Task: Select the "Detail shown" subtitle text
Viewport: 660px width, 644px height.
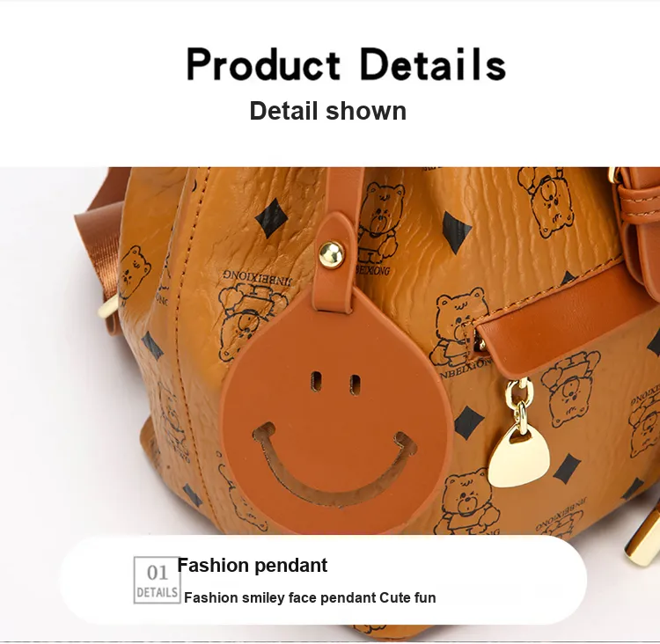Action: click(328, 111)
